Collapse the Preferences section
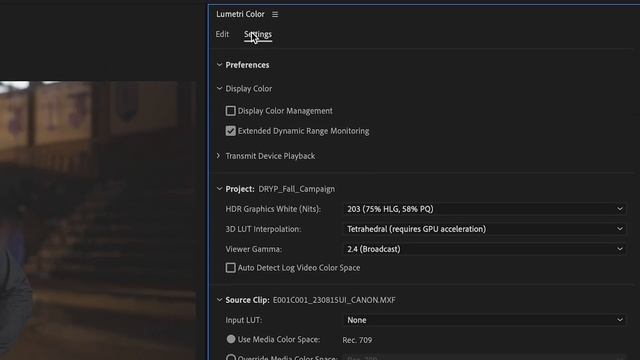640x360 pixels. tap(219, 65)
